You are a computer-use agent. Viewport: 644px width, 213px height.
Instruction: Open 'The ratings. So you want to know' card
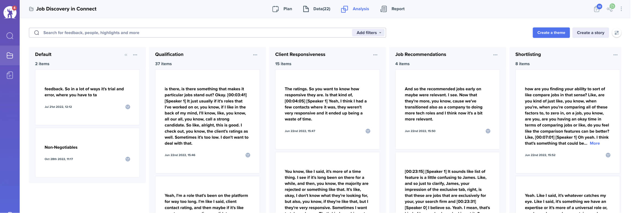click(x=327, y=109)
